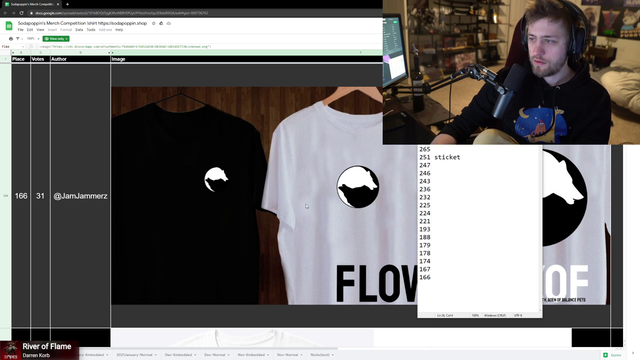Screen dimensions: 640x360
Task: Expand the zoom percentage dropdown
Action: (32, 39)
